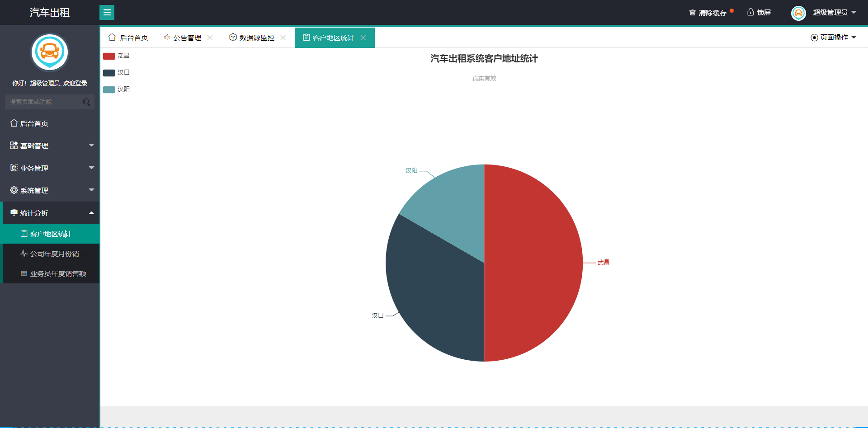Expand the 业务管理 menu arrow
Viewport: 868px width, 428px height.
coord(91,168)
